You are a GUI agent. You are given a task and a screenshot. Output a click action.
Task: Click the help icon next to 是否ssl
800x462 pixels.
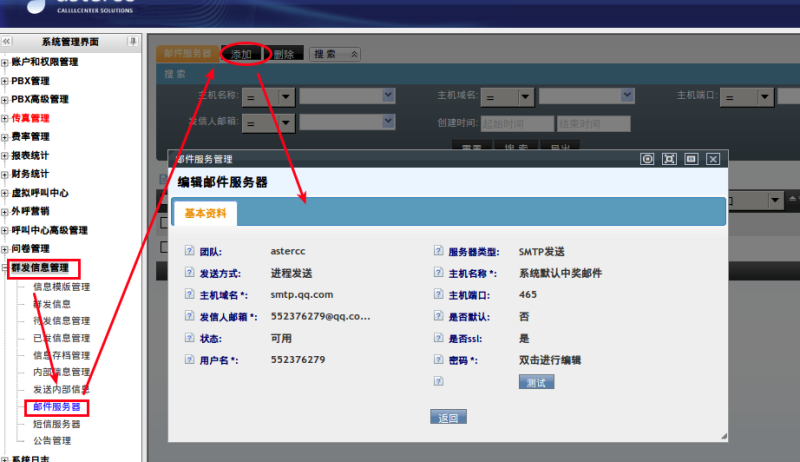click(x=439, y=338)
